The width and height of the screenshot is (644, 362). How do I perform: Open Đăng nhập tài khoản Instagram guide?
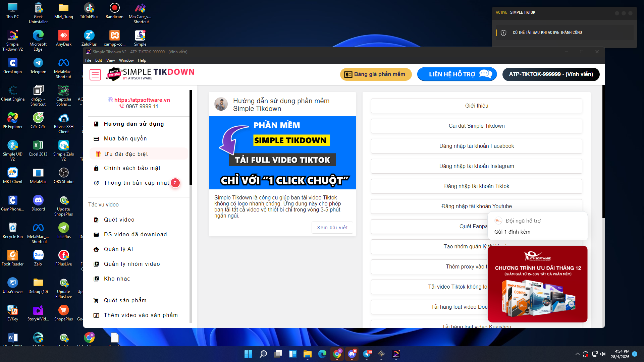476,166
